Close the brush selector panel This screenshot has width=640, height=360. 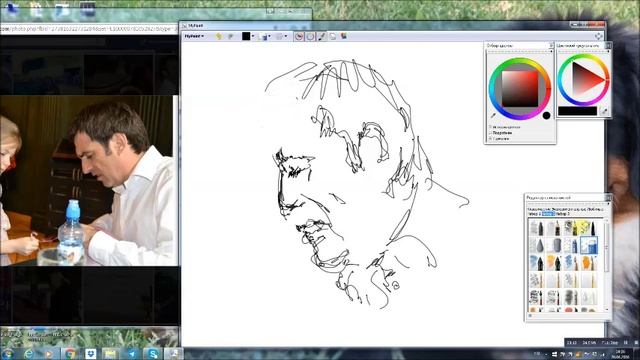click(x=608, y=198)
